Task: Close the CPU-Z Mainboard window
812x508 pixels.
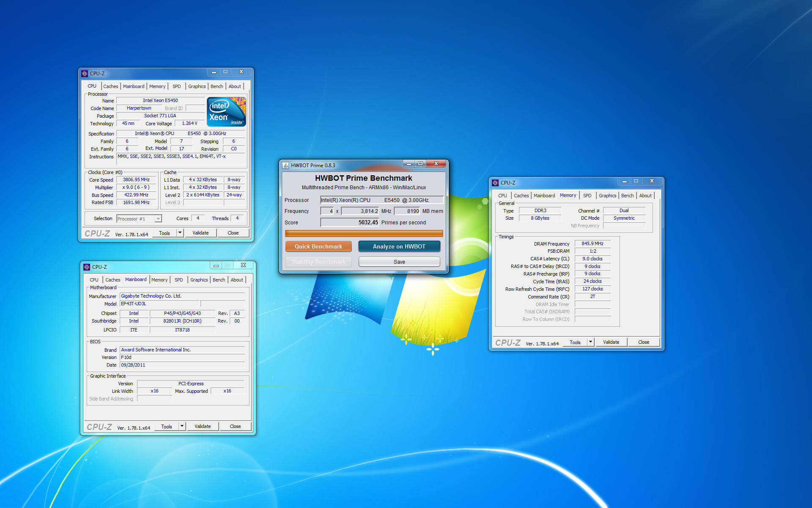Action: [243, 265]
